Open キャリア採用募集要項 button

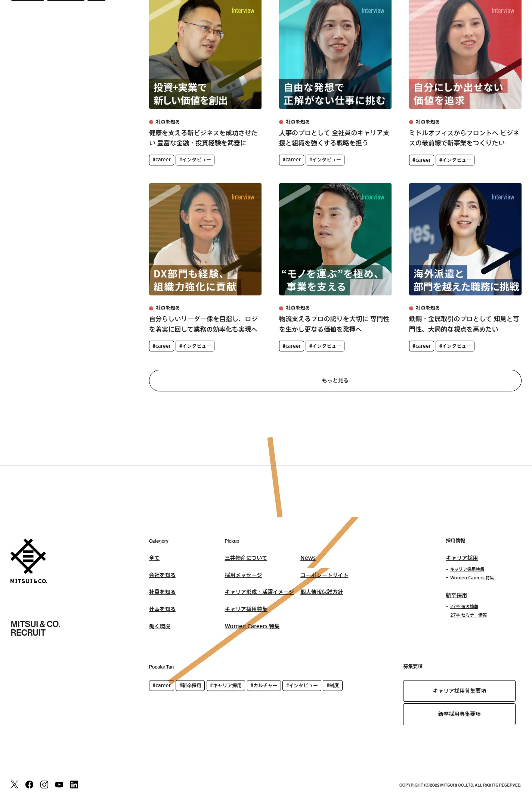pos(459,691)
